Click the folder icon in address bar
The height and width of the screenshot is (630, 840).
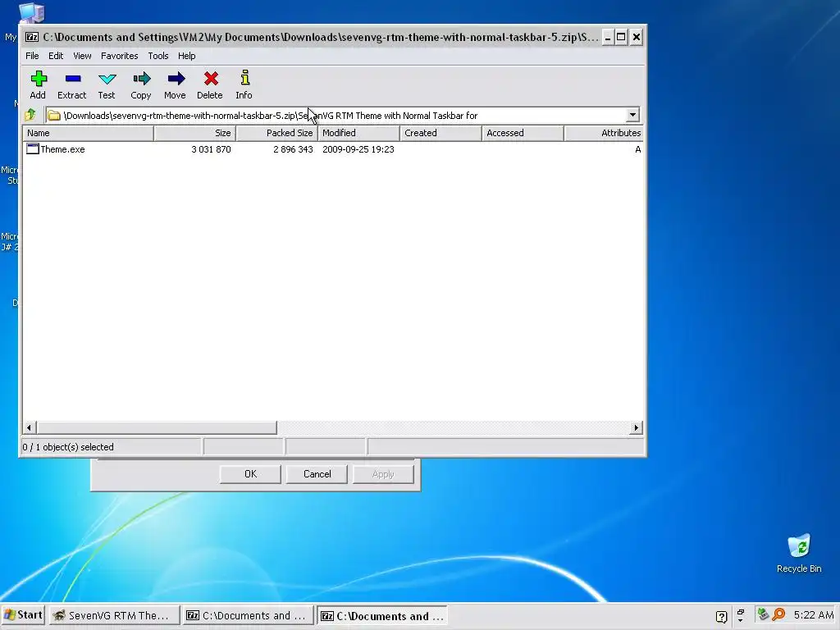53,115
